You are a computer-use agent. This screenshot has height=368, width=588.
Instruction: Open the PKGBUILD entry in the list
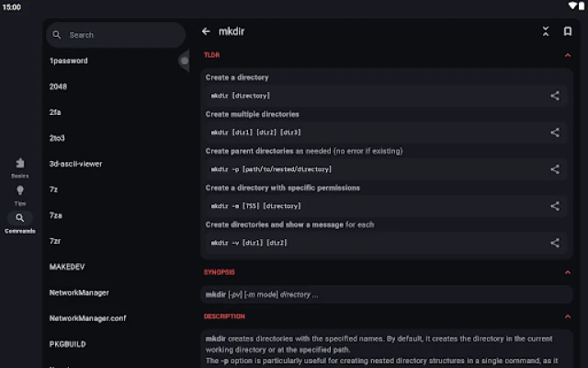point(67,344)
